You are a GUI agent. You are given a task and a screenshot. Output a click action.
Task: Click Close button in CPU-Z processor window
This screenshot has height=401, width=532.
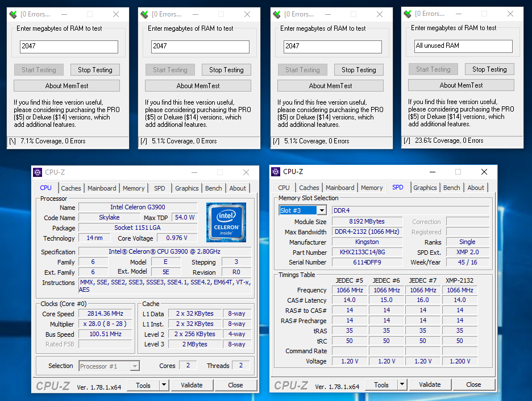(235, 385)
